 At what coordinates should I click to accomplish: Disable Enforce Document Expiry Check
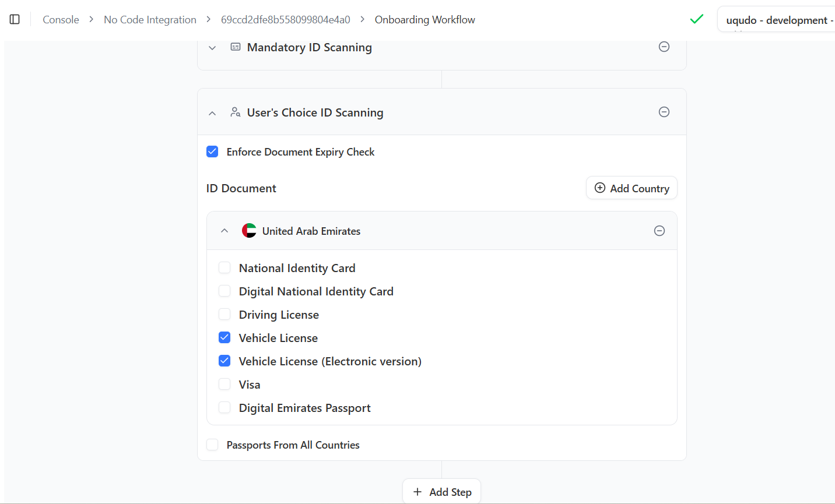pyautogui.click(x=213, y=152)
